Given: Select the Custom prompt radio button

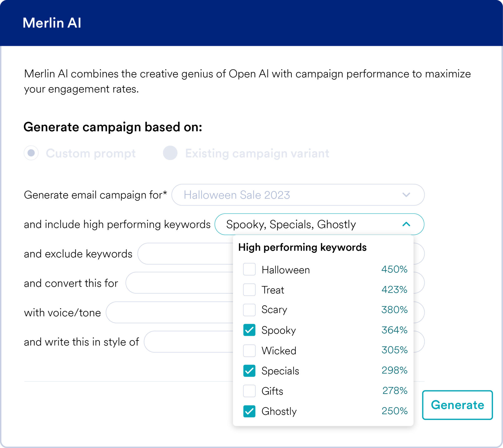Looking at the screenshot, I should point(31,153).
